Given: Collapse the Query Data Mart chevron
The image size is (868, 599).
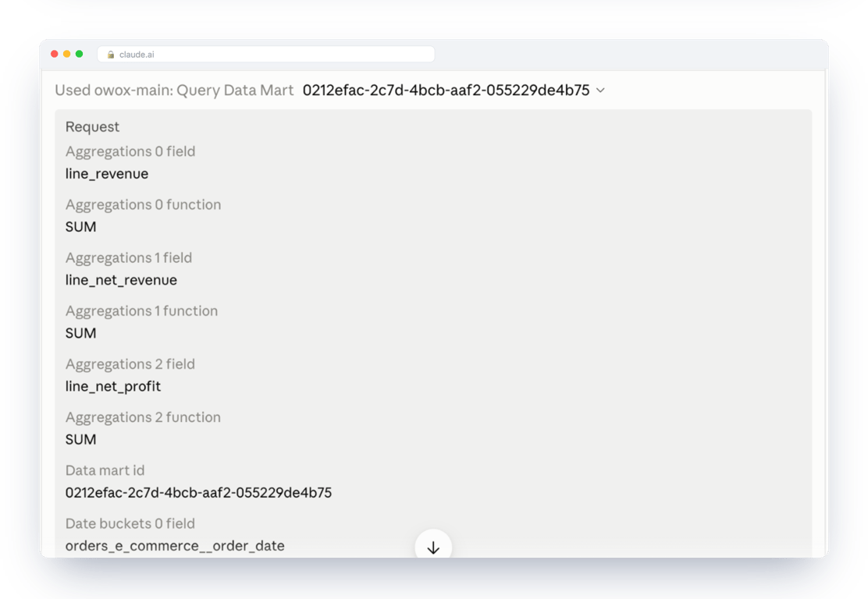Looking at the screenshot, I should 600,90.
